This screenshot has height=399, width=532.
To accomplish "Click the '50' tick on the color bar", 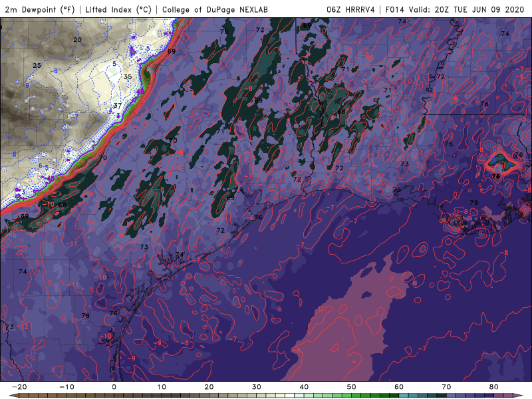I will pyautogui.click(x=352, y=387).
